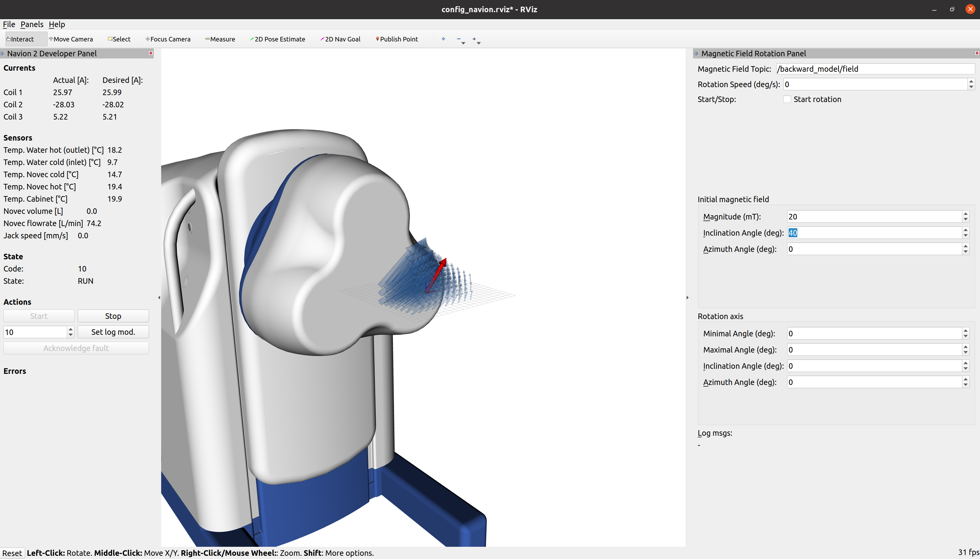Click the log module number field
The height and width of the screenshot is (559, 980).
[x=35, y=332]
